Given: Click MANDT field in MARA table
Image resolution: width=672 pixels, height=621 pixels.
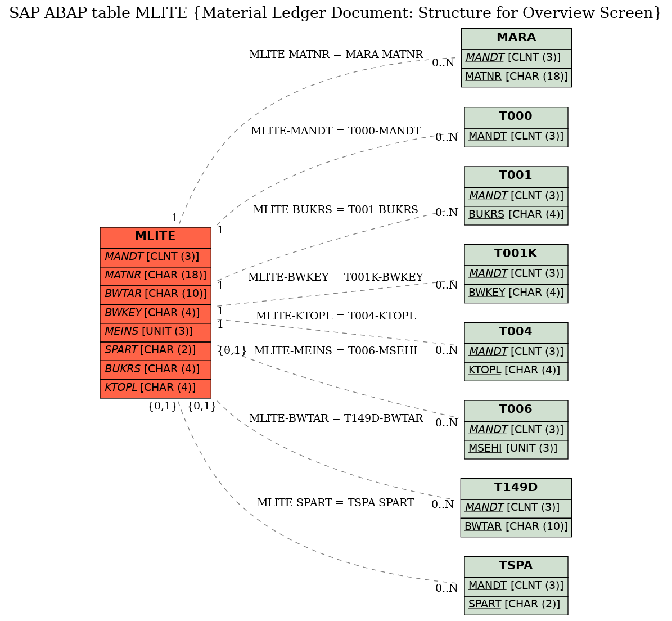Looking at the screenshot, I should pos(516,58).
